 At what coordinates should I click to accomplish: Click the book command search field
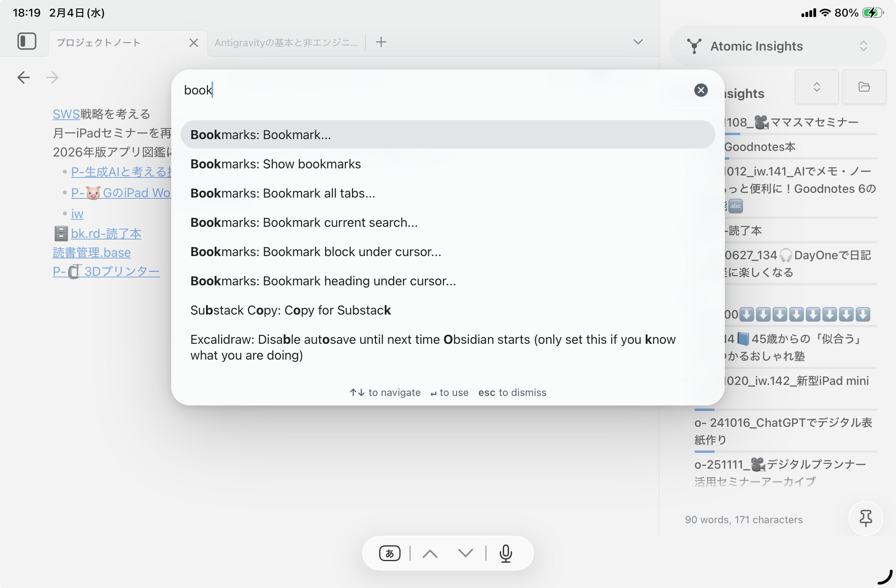[x=435, y=90]
